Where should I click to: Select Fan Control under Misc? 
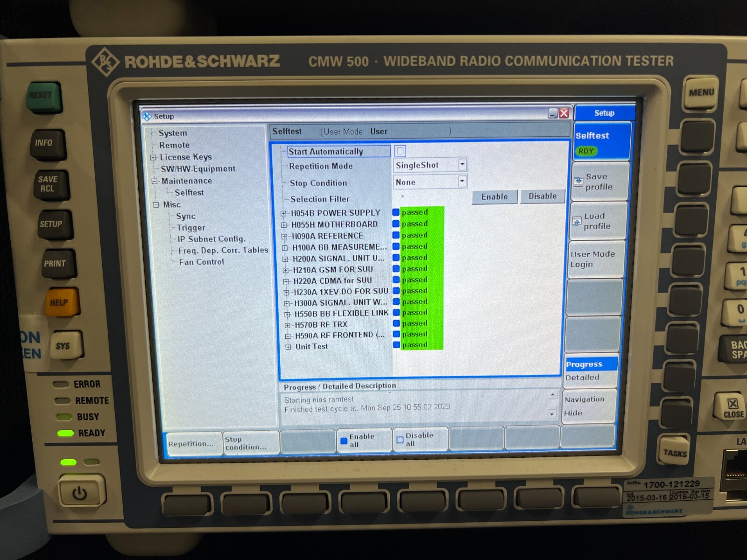[x=201, y=262]
